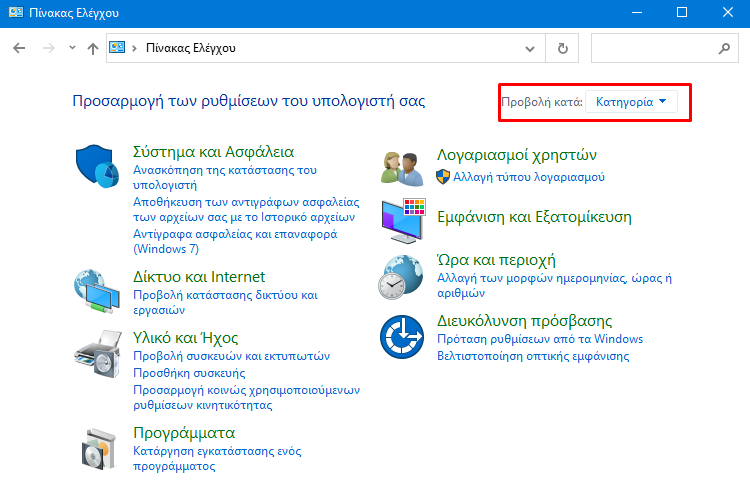Click inside the Control Panel search box
This screenshot has height=500, width=750.
point(665,48)
